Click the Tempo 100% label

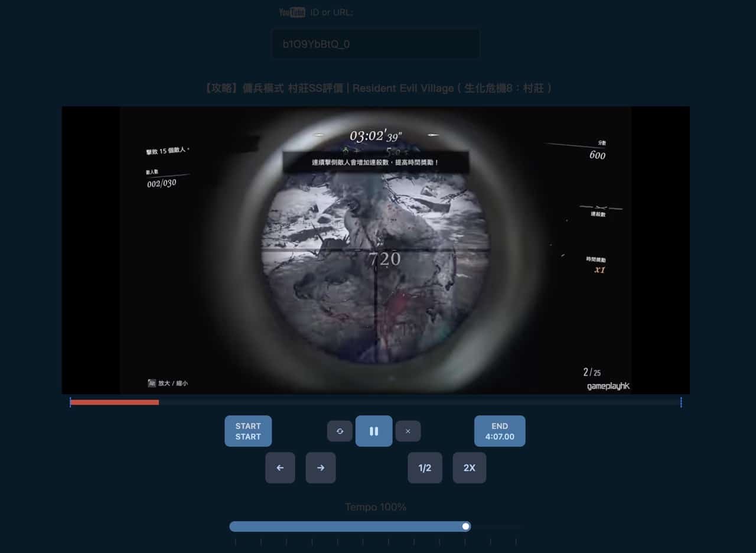coord(376,507)
